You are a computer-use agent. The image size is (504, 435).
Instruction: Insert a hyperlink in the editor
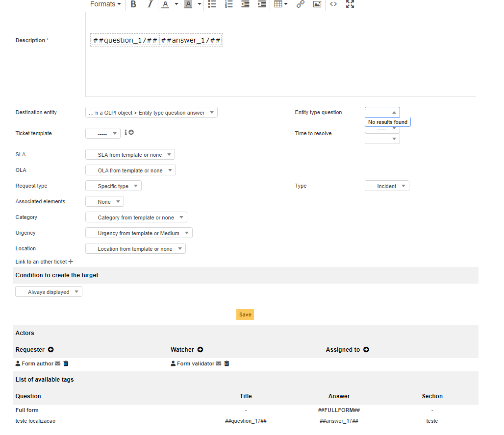(300, 4)
